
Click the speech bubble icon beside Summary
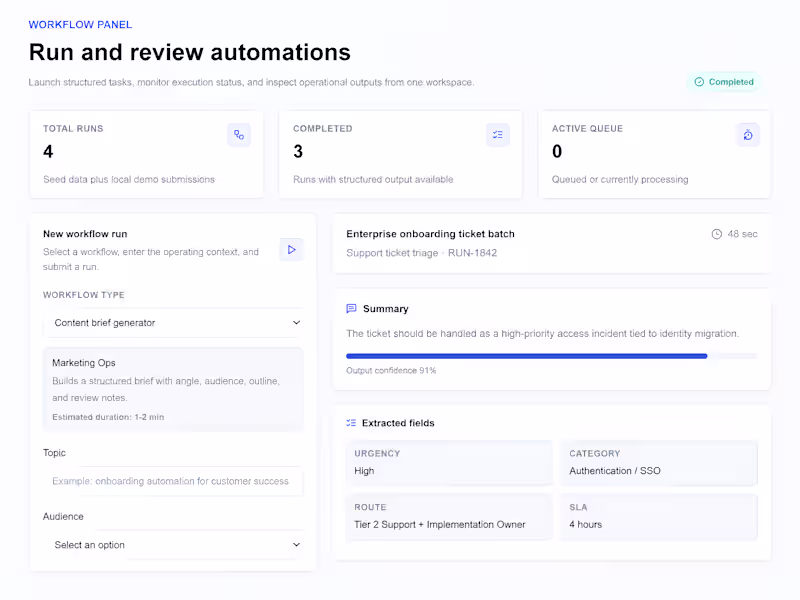(x=352, y=308)
